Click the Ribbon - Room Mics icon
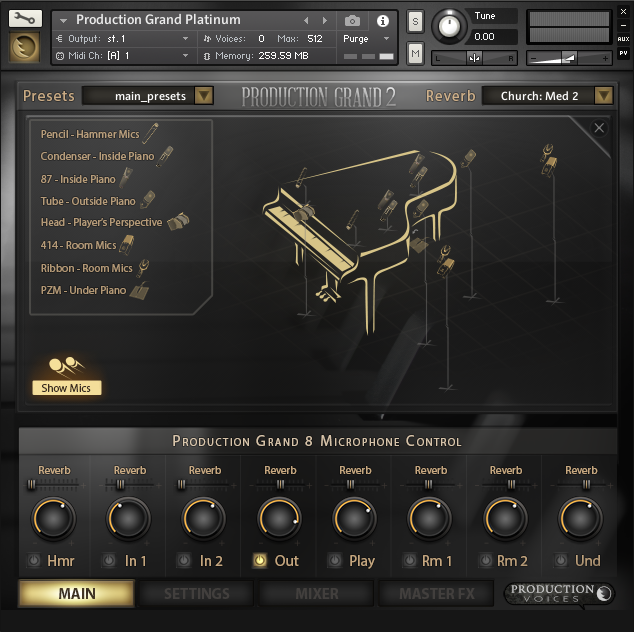Viewport: 634px width, 632px height. click(143, 268)
